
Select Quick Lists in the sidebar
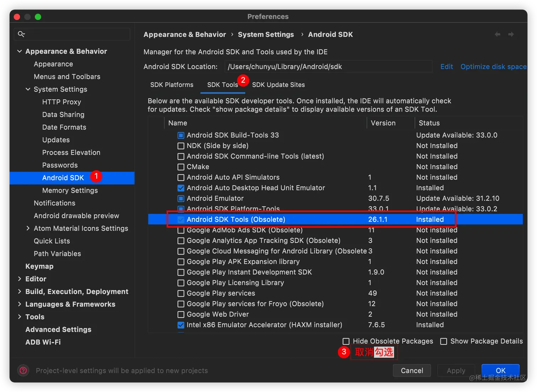[x=52, y=241]
